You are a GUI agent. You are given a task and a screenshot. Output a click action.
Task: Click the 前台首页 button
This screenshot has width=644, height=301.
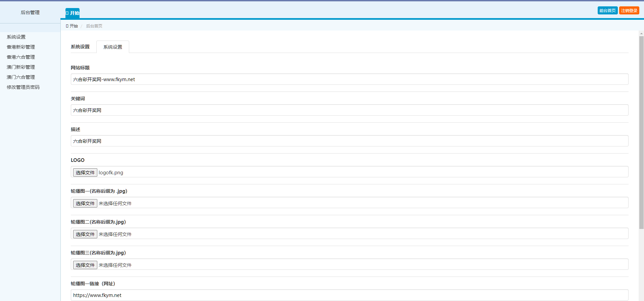coord(607,11)
